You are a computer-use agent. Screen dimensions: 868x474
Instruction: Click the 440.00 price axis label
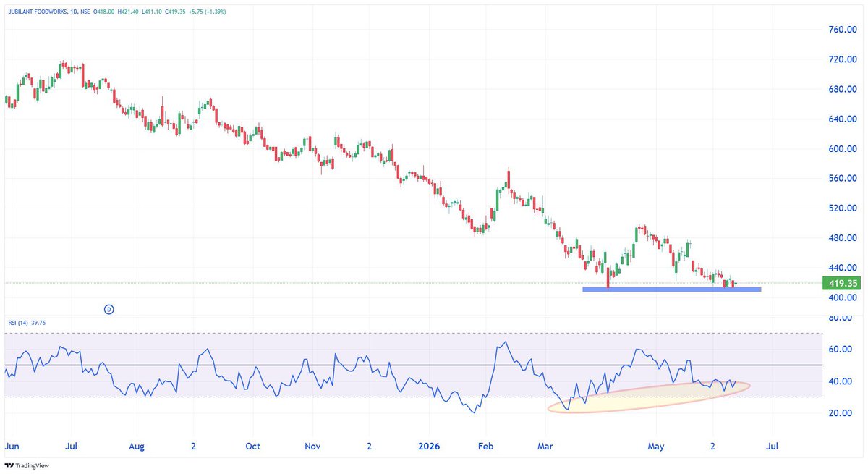[843, 268]
